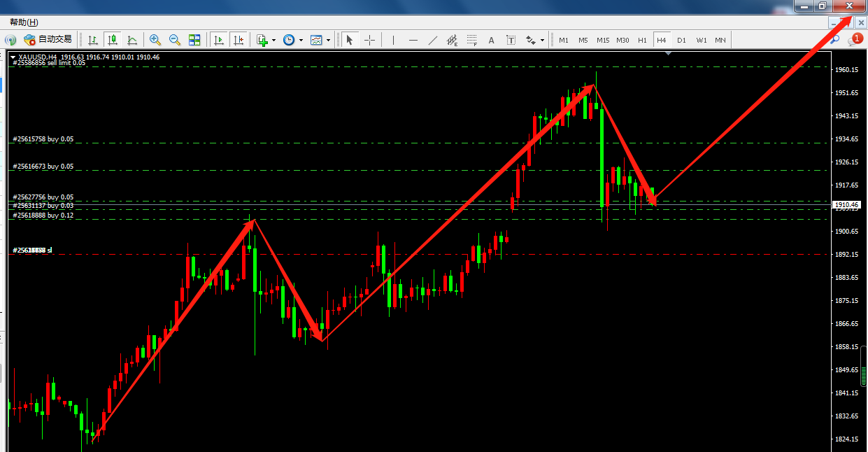Open chat notifications with red badge
Screen dimensions: 868x452
coord(855,40)
